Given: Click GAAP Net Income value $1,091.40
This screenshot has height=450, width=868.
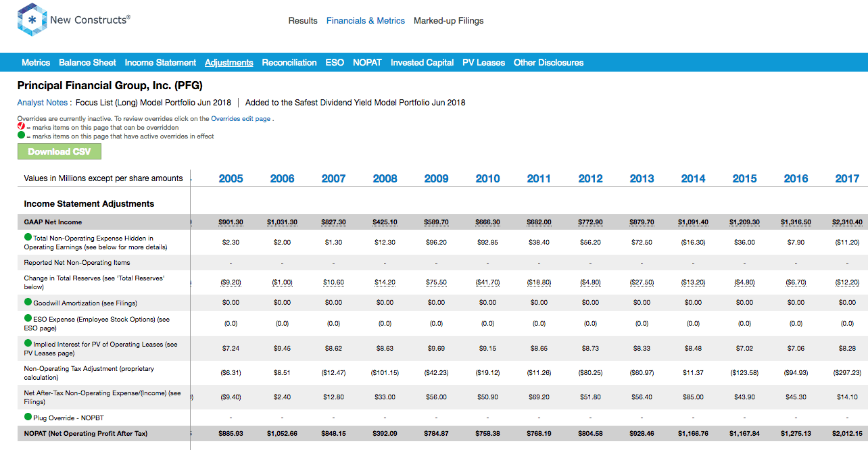Looking at the screenshot, I should 693,222.
